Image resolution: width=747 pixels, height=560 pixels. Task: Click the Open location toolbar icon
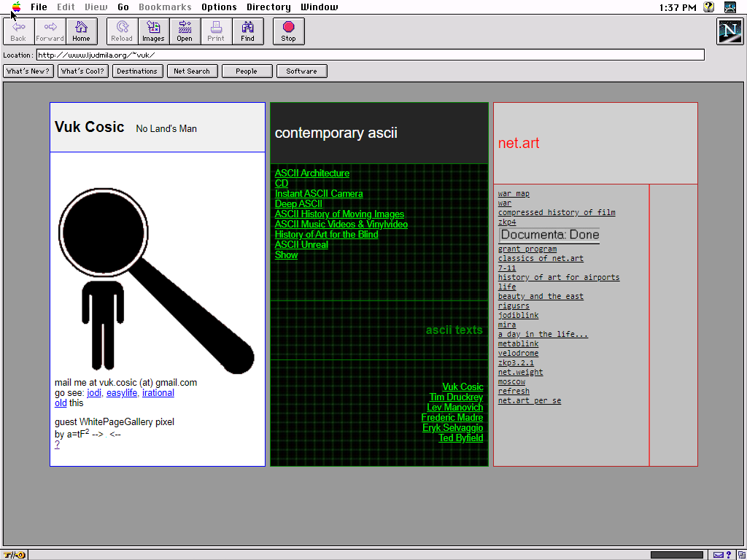point(185,31)
